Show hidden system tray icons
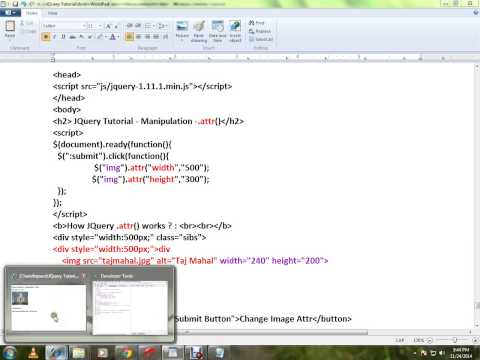Image resolution: width=480 pixels, height=360 pixels. [415, 353]
